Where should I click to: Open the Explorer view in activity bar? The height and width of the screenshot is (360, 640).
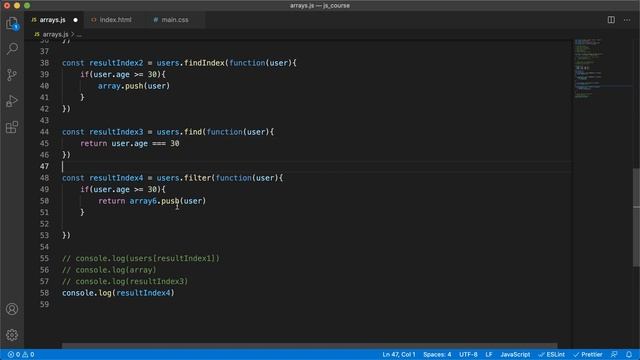(x=12, y=23)
